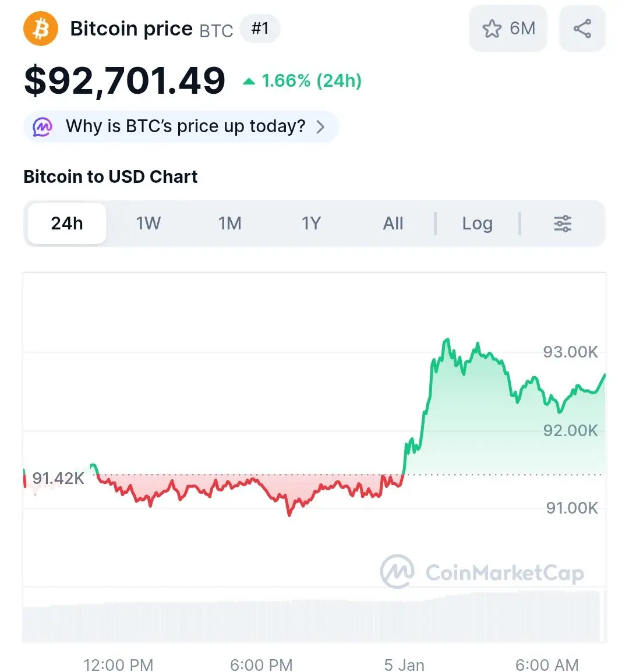629x672 pixels.
Task: Open the share icon button
Action: 582,29
